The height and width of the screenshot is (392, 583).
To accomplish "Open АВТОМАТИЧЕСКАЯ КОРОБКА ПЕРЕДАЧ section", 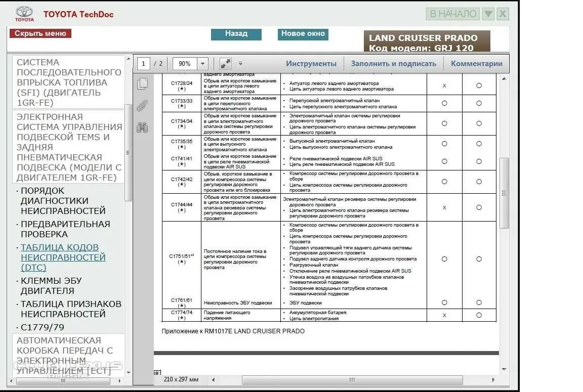I will click(x=69, y=355).
